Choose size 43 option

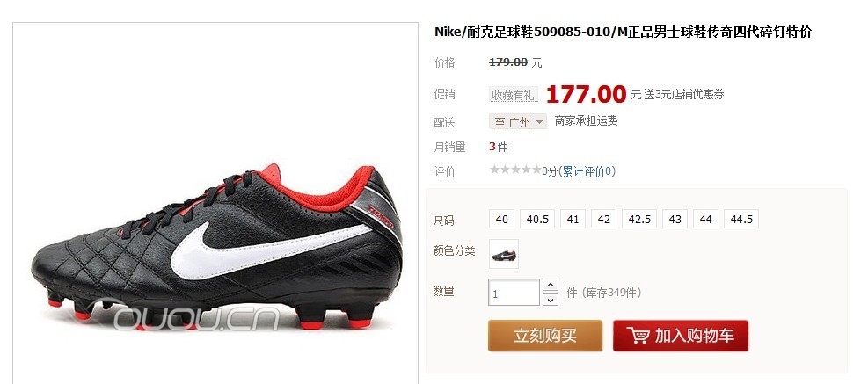point(675,219)
